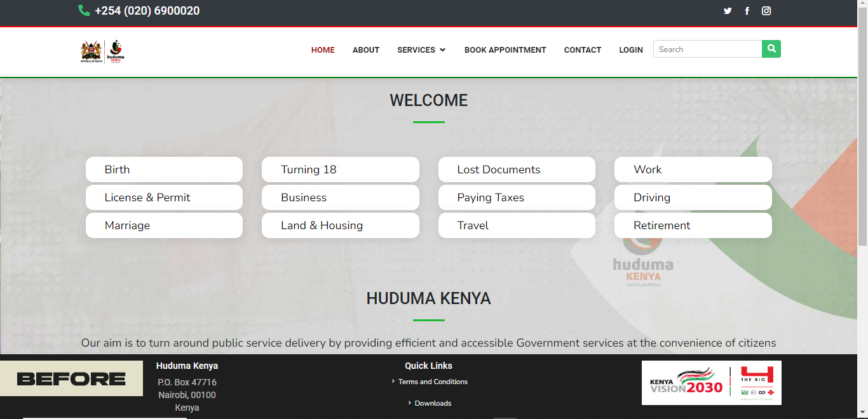Click the green search magnifier button
This screenshot has height=419, width=868.
pyautogui.click(x=771, y=49)
